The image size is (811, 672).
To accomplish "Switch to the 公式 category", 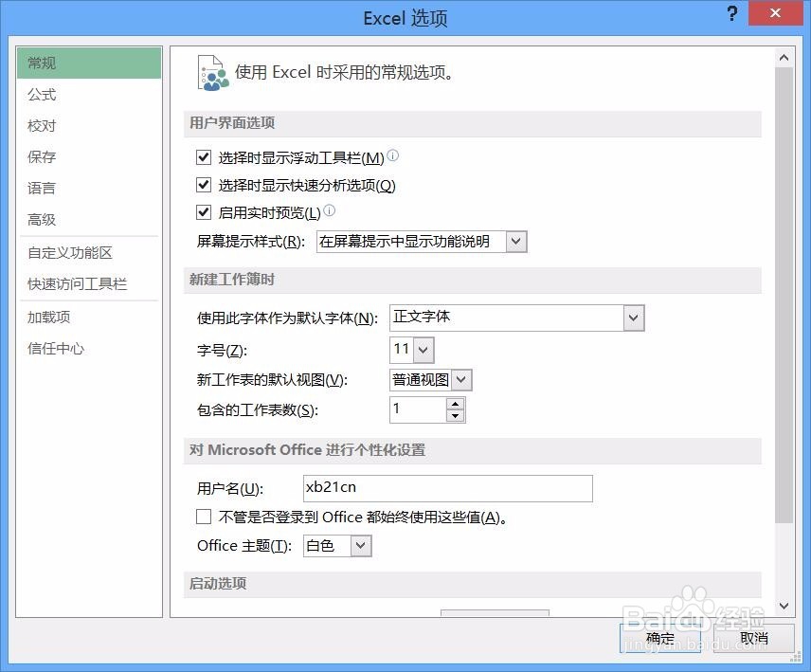I will point(89,95).
